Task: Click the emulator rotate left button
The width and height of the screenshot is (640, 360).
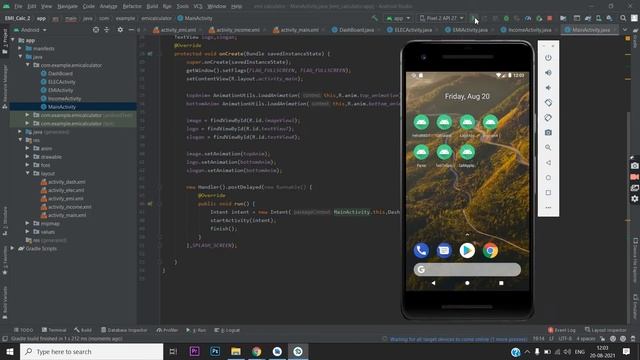Action: coord(548,102)
